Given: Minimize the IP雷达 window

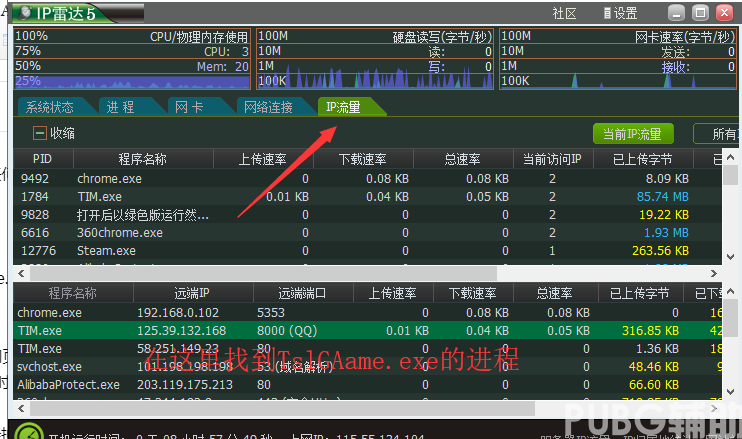Looking at the screenshot, I should click(x=676, y=13).
